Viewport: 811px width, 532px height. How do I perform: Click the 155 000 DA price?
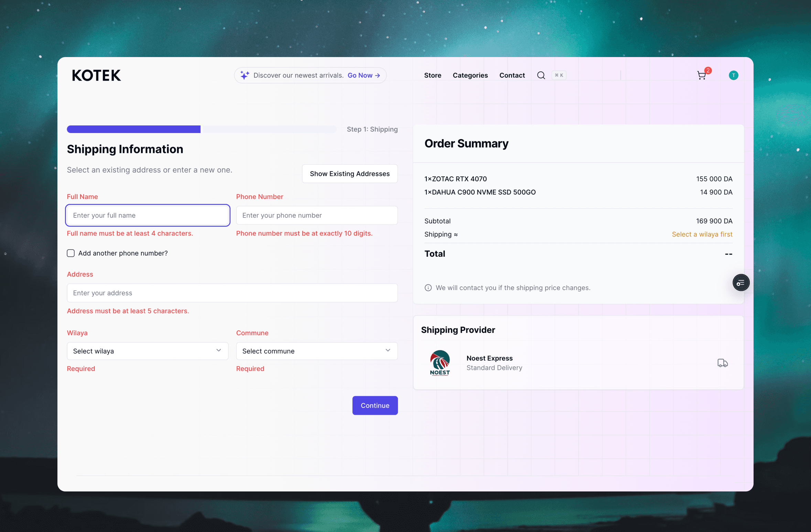(x=714, y=179)
